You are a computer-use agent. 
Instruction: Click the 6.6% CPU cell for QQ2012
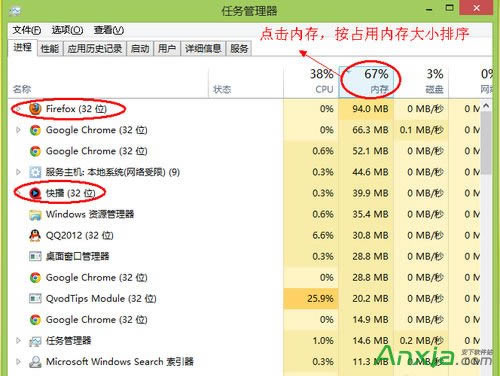(x=311, y=235)
